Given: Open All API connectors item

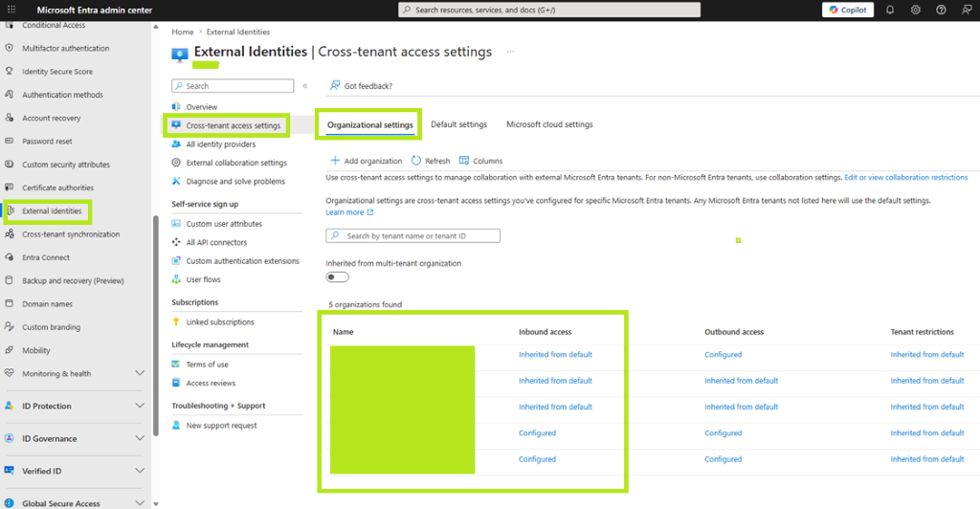Looking at the screenshot, I should pyautogui.click(x=216, y=242).
